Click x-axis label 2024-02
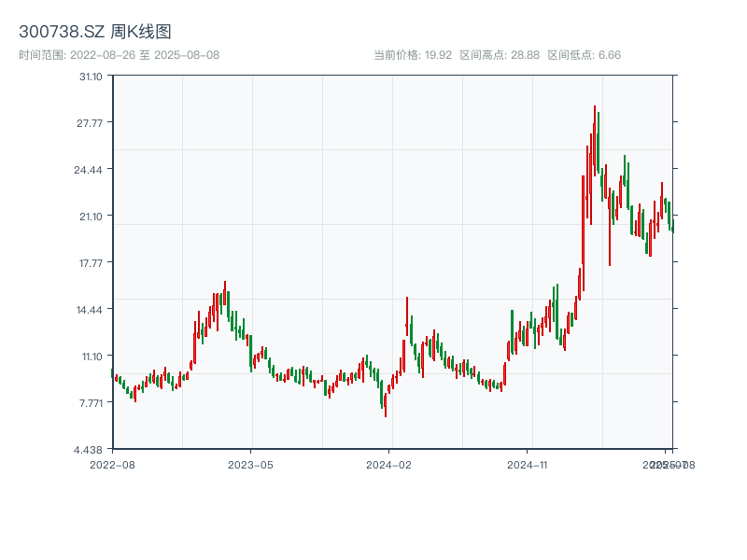 388,465
